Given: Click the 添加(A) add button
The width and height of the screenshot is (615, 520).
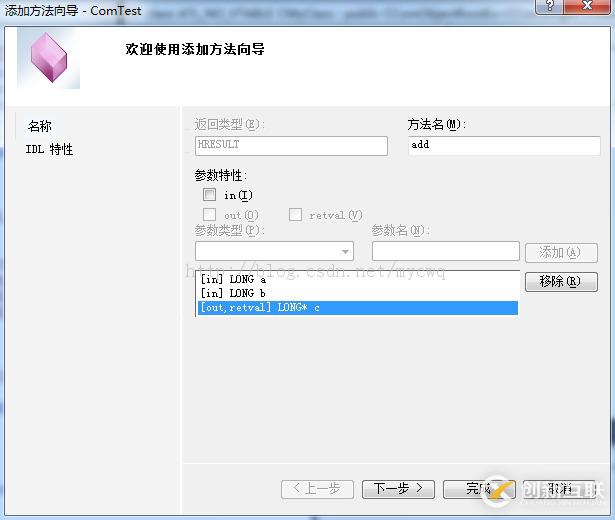Looking at the screenshot, I should [x=561, y=253].
